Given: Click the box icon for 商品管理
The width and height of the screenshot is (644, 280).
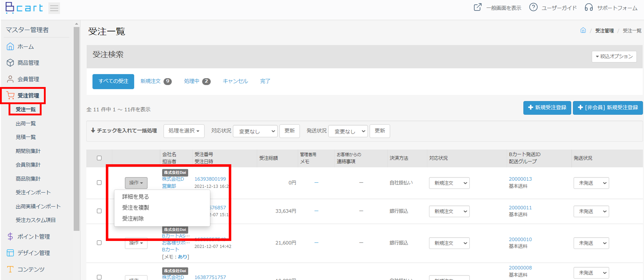Looking at the screenshot, I should [x=10, y=63].
